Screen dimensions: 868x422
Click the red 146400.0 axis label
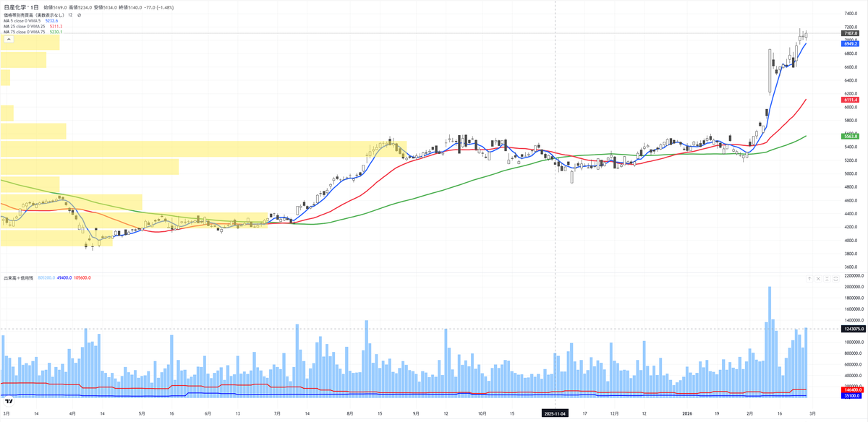pyautogui.click(x=852, y=389)
